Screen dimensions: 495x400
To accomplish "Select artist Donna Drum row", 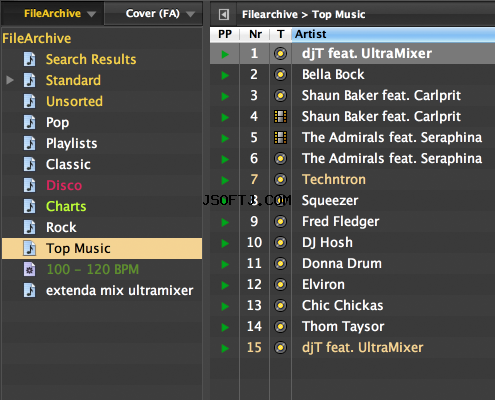I will [352, 263].
